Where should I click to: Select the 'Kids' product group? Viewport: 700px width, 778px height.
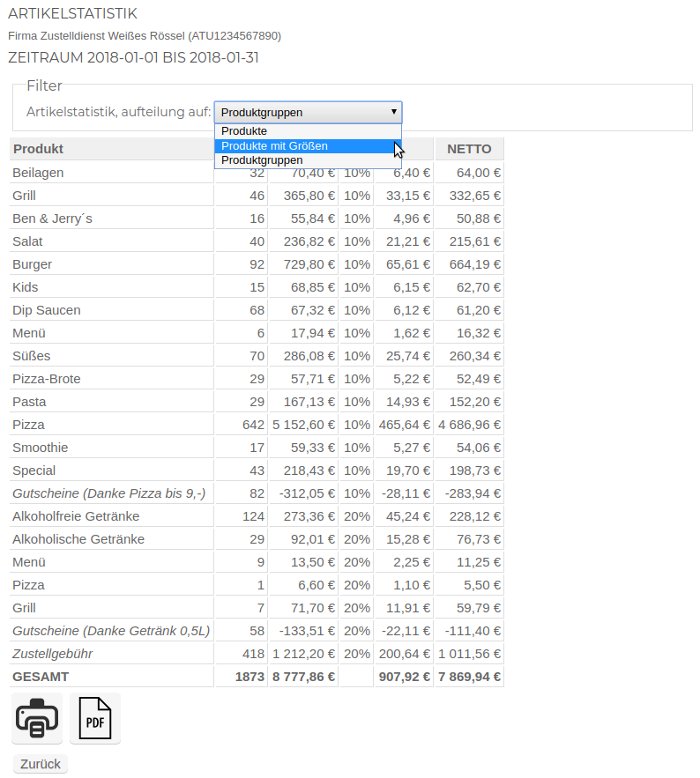point(25,287)
